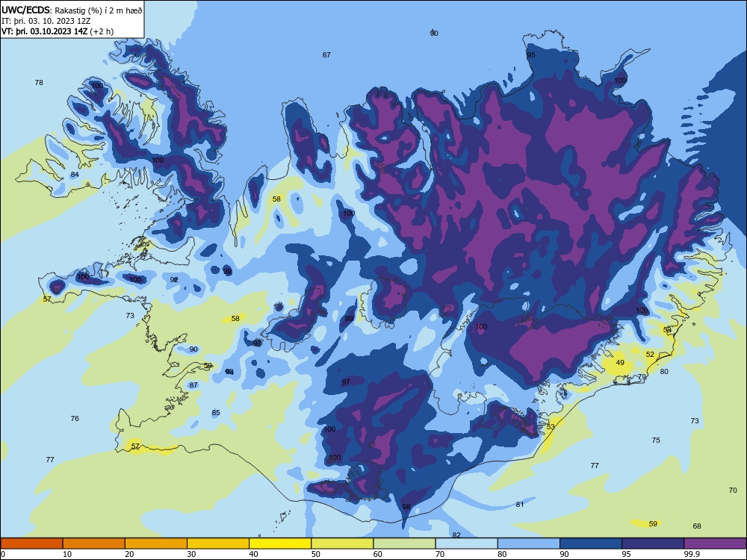Screen dimensions: 747x560
Task: Click the 'IT: þri. 03. 10. 2023 12Z' line
Action: tap(46, 21)
